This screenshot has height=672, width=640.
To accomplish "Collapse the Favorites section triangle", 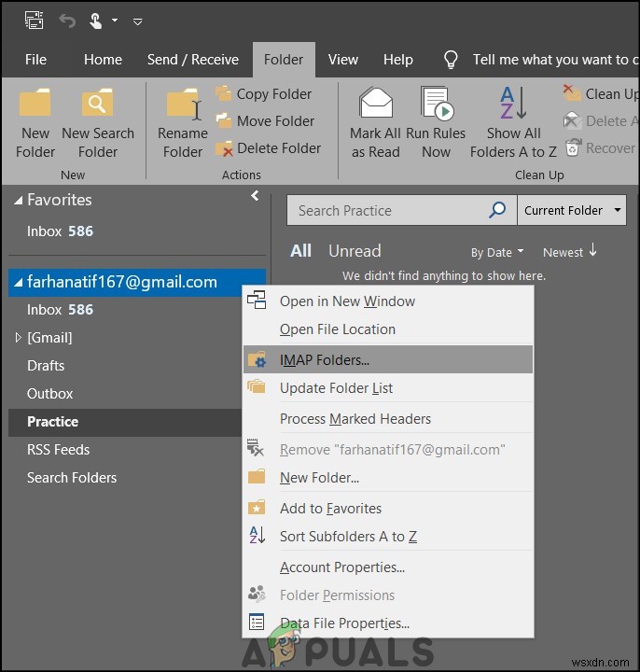I will click(18, 200).
